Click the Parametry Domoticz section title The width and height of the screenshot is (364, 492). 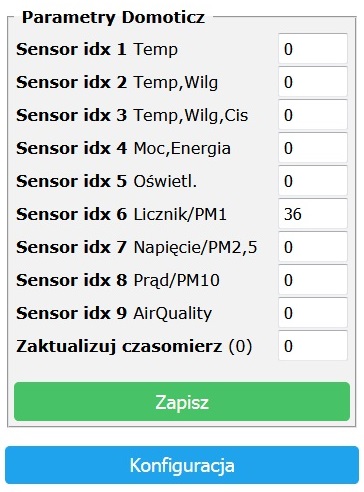[x=113, y=17]
